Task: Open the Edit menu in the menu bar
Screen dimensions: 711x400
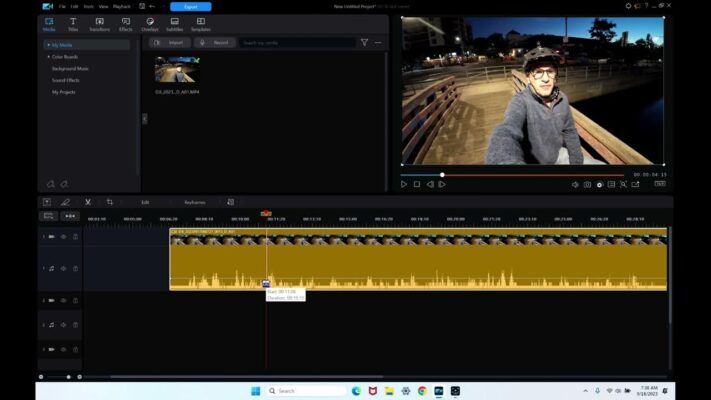Action: 74,7
